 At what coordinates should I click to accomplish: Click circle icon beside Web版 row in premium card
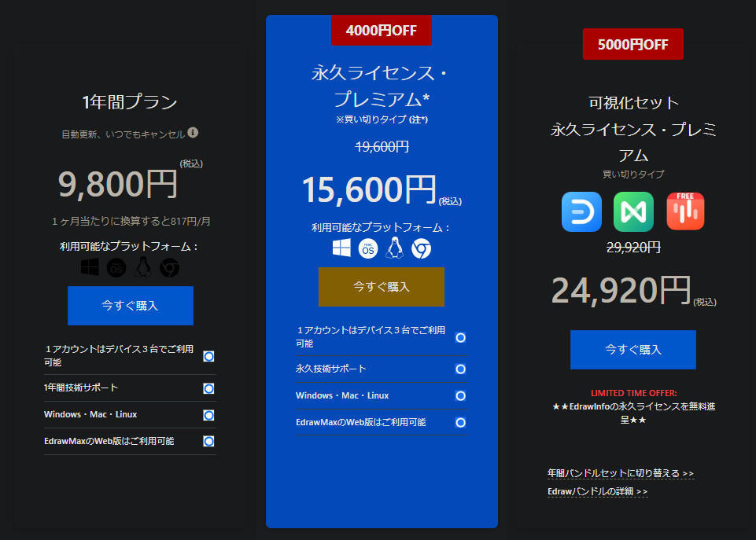pyautogui.click(x=460, y=422)
